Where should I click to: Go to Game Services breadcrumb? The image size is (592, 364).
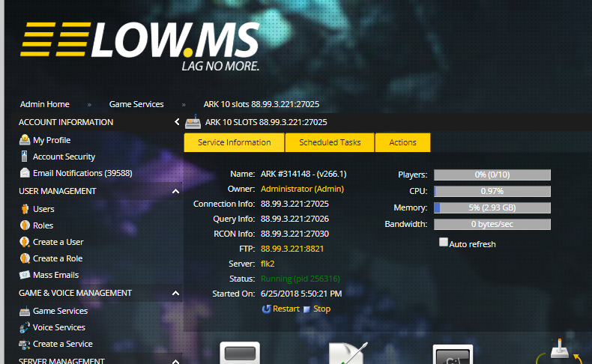(136, 104)
